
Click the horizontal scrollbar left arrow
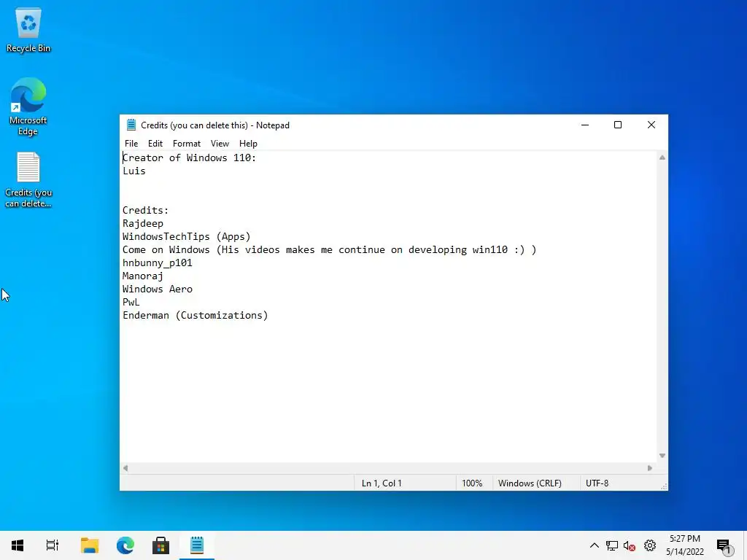(125, 468)
